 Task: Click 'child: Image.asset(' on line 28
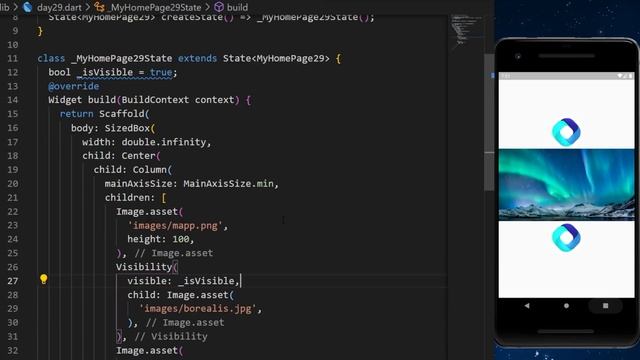(x=181, y=295)
